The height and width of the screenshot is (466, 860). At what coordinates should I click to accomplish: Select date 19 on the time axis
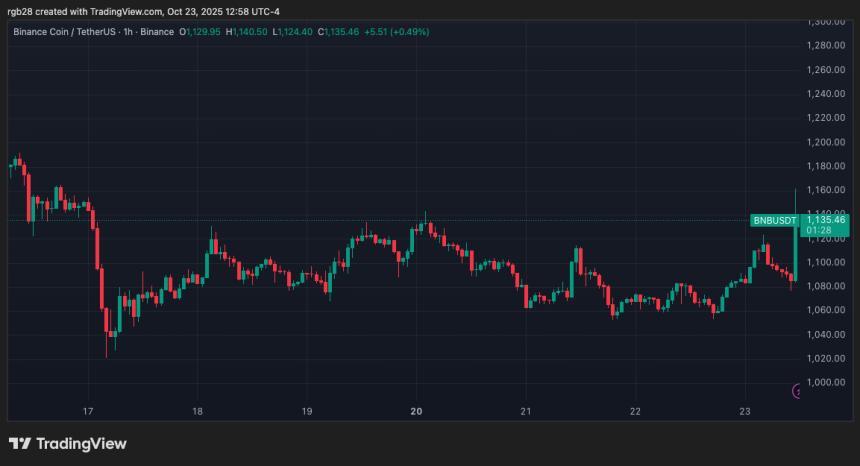pyautogui.click(x=307, y=411)
